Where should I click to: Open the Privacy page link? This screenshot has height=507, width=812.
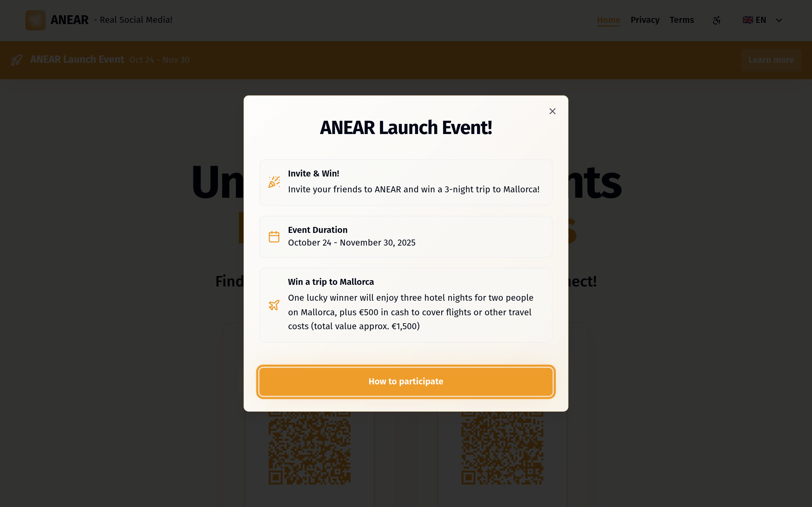(x=645, y=20)
